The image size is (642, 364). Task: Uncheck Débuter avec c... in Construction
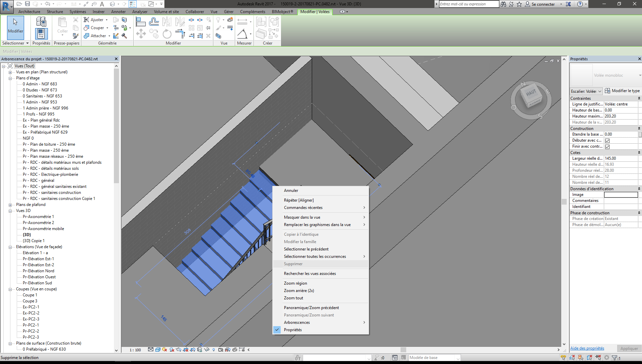pyautogui.click(x=607, y=140)
